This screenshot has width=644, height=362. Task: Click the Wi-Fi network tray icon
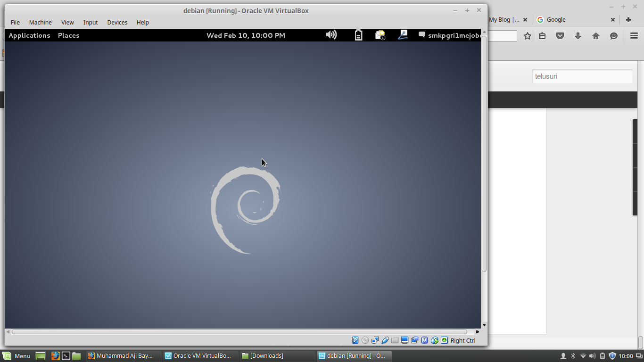tap(583, 356)
